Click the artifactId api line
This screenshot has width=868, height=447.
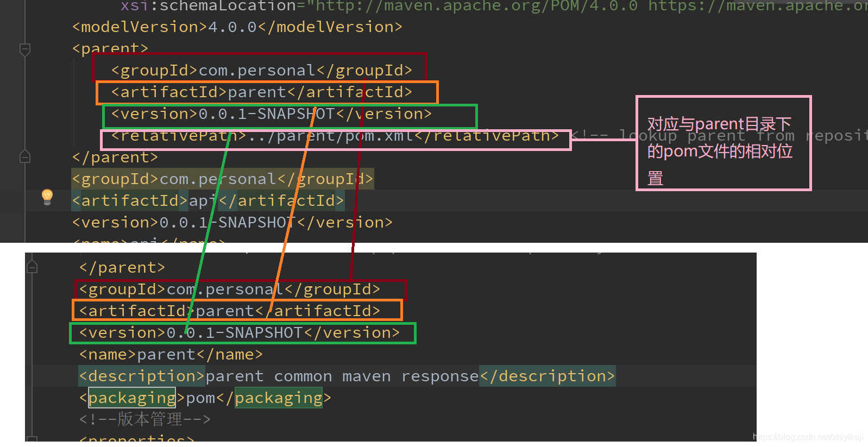point(209,201)
